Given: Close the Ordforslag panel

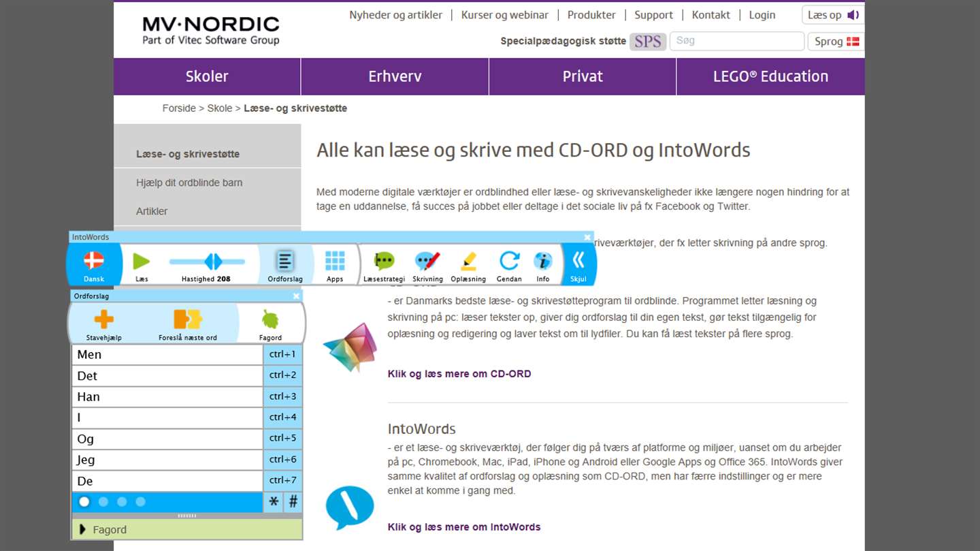Looking at the screenshot, I should point(296,296).
